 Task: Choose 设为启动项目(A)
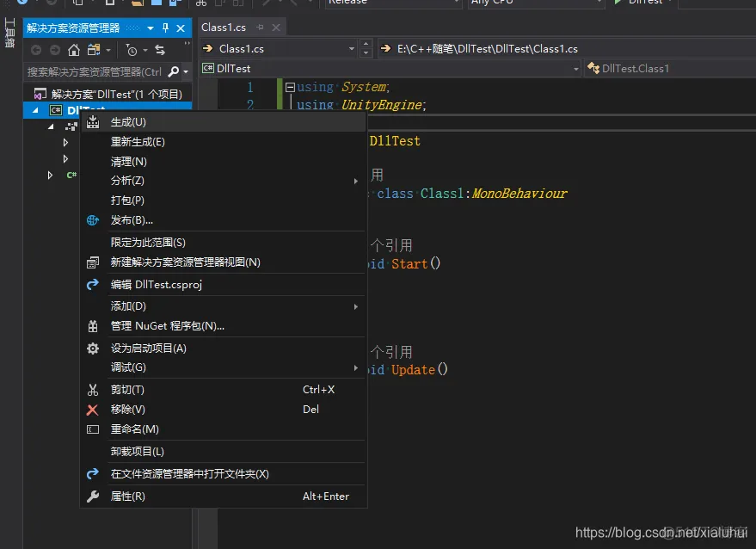(x=223, y=349)
